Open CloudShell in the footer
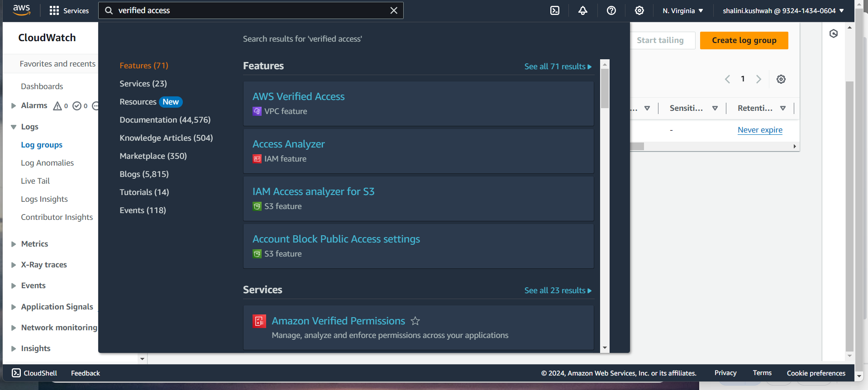Image resolution: width=868 pixels, height=390 pixels. click(34, 373)
